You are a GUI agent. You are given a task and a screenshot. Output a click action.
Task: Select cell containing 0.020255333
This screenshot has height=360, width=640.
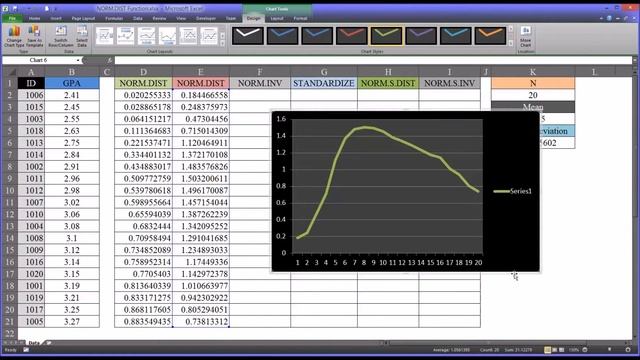(143, 95)
